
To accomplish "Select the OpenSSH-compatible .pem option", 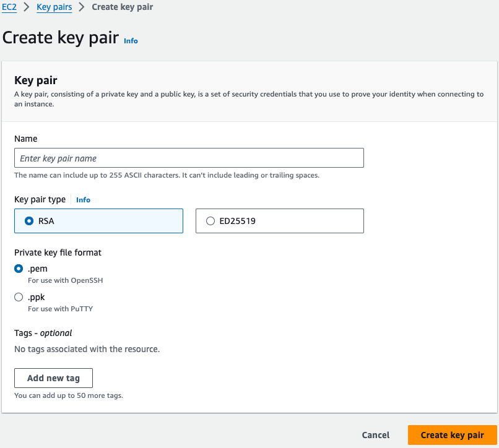I will [x=19, y=269].
